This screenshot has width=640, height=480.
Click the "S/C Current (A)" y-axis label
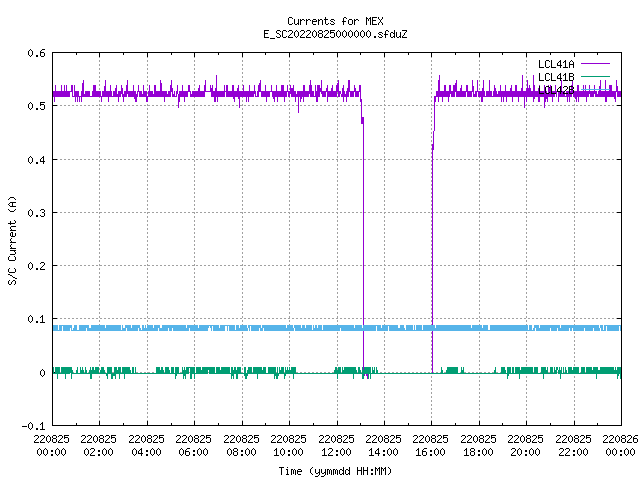coord(13,240)
